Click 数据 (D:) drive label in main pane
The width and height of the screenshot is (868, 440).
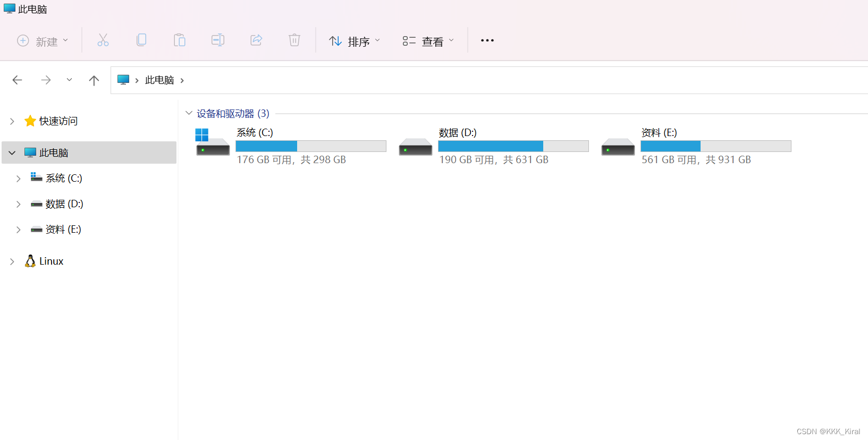(x=458, y=132)
